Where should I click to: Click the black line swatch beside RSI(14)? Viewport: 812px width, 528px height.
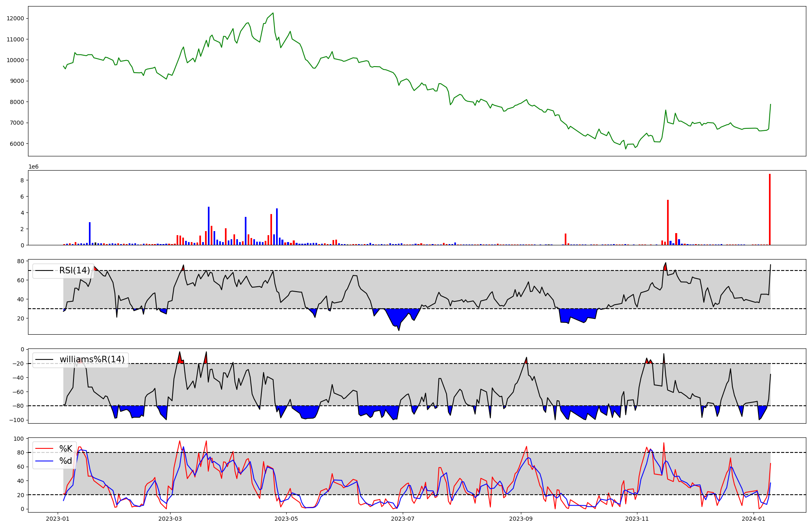coord(44,270)
